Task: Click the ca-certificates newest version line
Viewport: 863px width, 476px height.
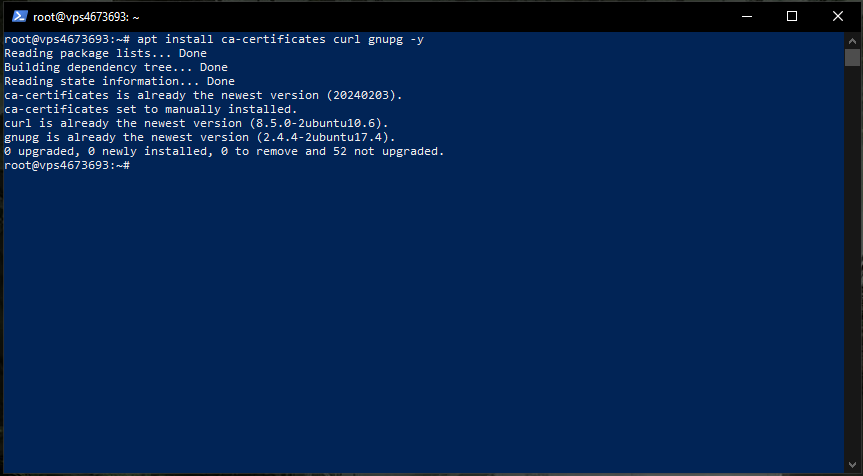Action: click(203, 95)
